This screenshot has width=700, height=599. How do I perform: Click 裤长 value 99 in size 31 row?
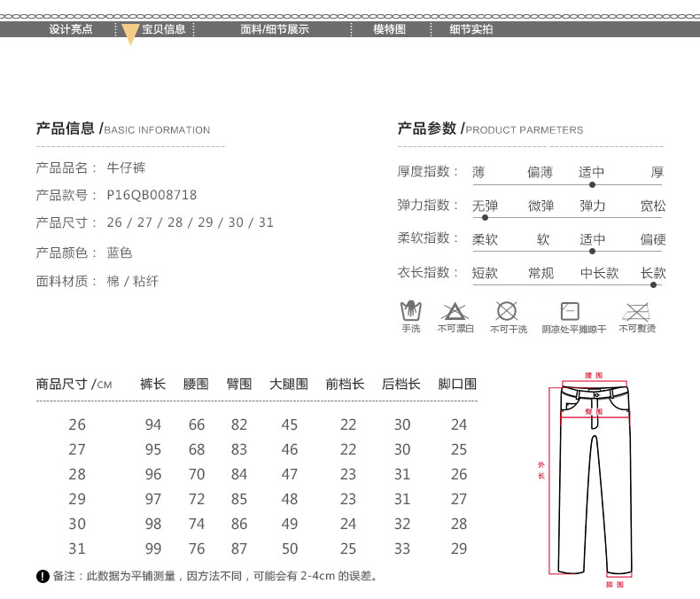point(153,548)
